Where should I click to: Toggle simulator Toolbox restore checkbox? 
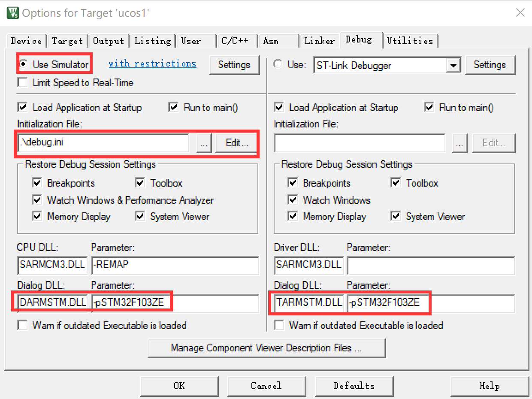140,183
